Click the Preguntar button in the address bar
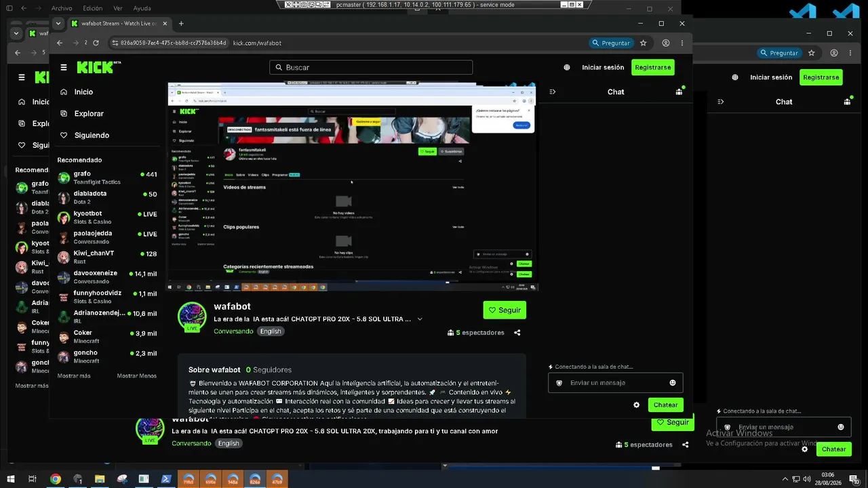Image resolution: width=868 pixels, height=488 pixels. (611, 43)
